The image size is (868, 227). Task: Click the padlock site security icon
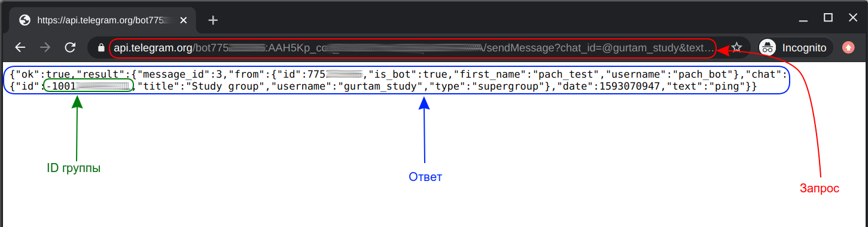click(x=101, y=47)
